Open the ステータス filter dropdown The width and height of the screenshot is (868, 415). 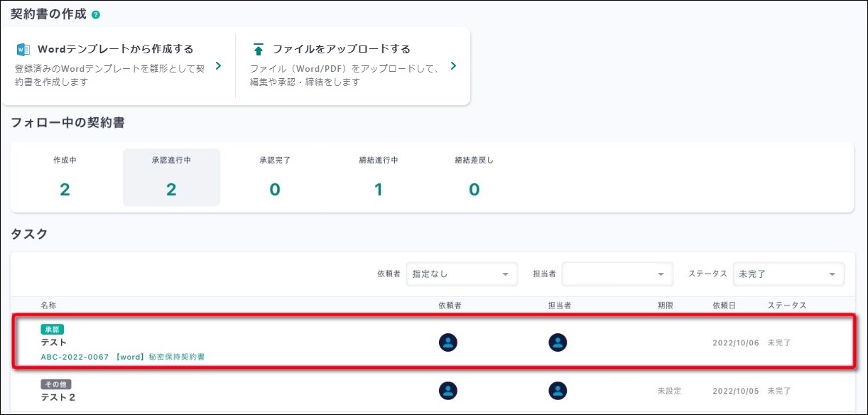788,274
